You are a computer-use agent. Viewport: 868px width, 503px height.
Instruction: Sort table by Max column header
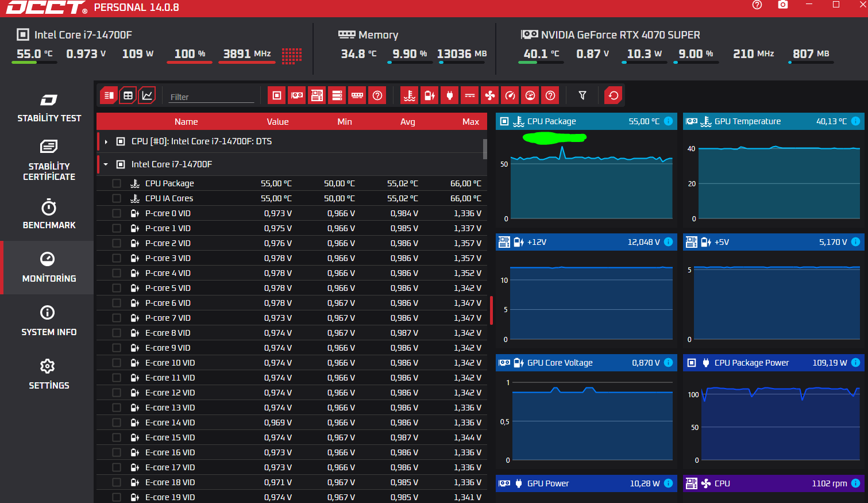coord(470,122)
